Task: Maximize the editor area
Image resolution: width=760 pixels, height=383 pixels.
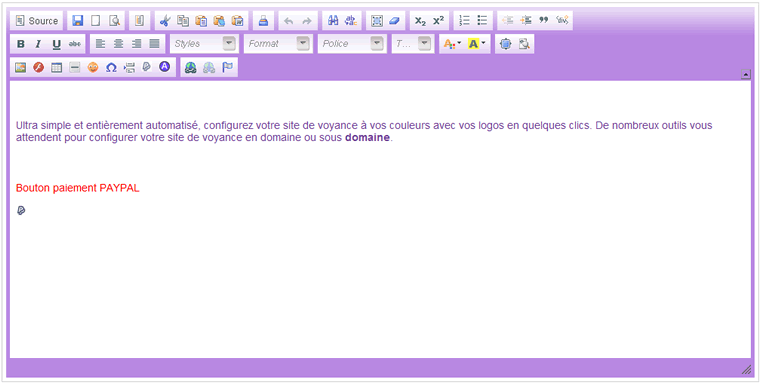Action: pos(506,44)
